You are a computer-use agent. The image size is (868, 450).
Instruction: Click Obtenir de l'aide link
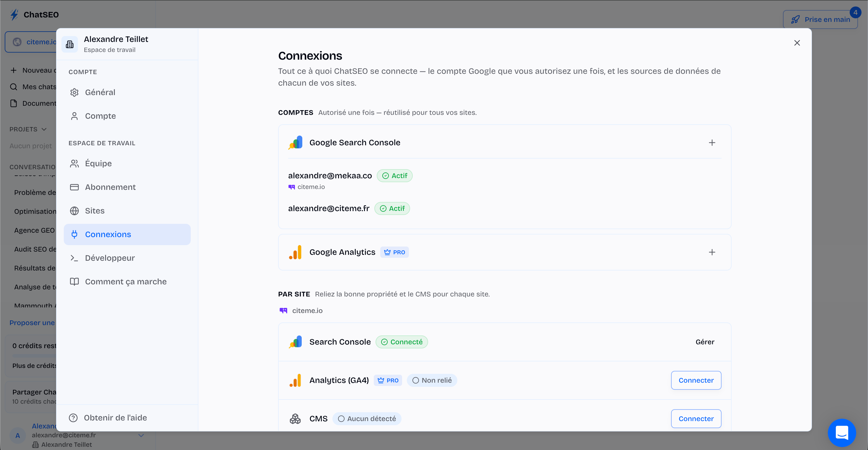[x=115, y=418]
